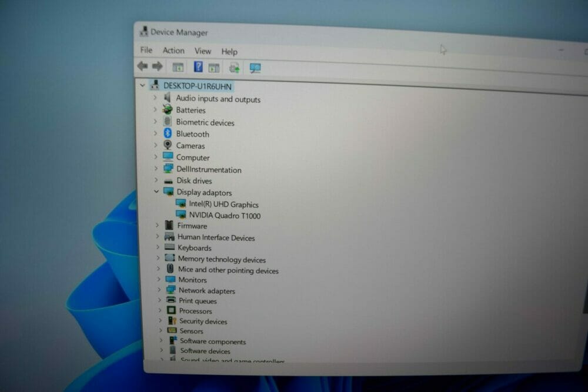
Task: Select the DESKTOP-U1R6UHN computer name
Action: [197, 86]
